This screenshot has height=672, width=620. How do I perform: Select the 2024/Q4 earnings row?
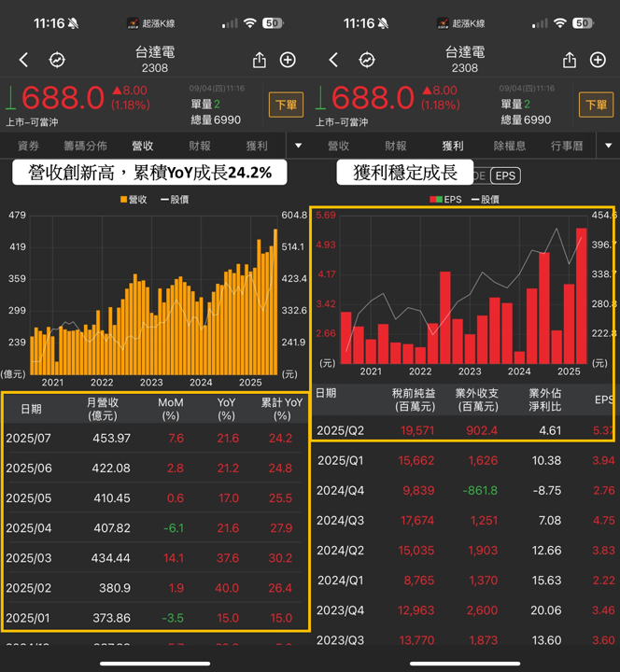tap(465, 490)
